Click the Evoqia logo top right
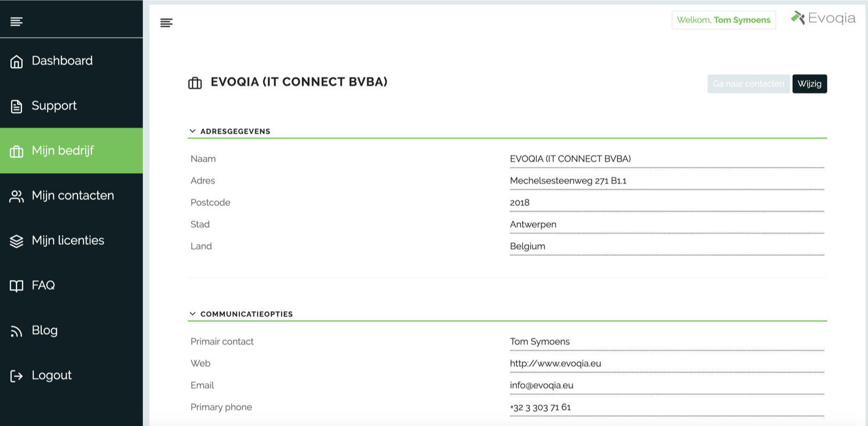868x426 pixels. 823,18
